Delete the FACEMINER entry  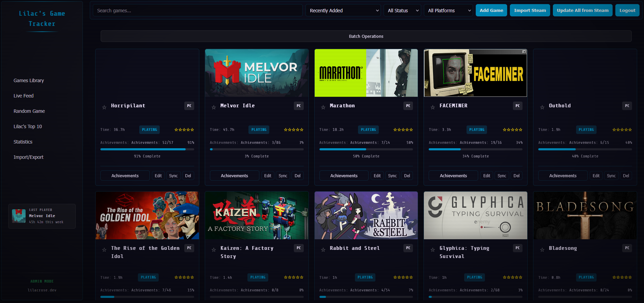tap(517, 176)
